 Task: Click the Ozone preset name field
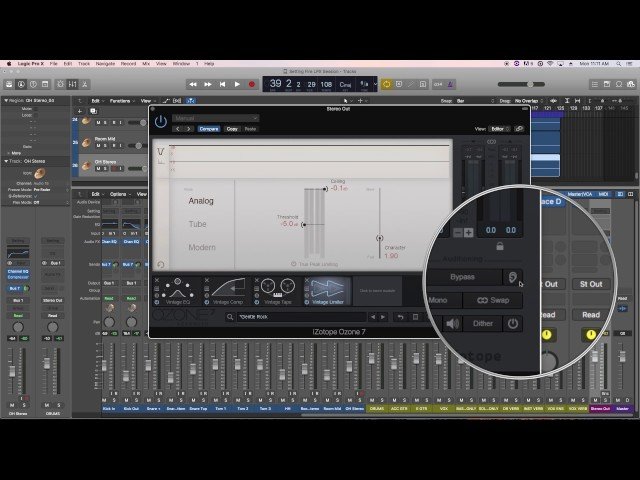coord(301,317)
